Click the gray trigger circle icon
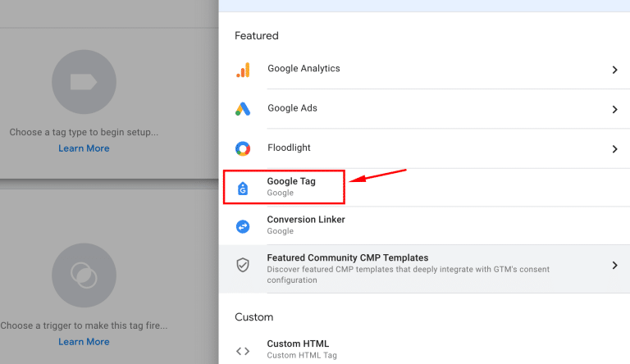The width and height of the screenshot is (630, 364). click(x=84, y=275)
